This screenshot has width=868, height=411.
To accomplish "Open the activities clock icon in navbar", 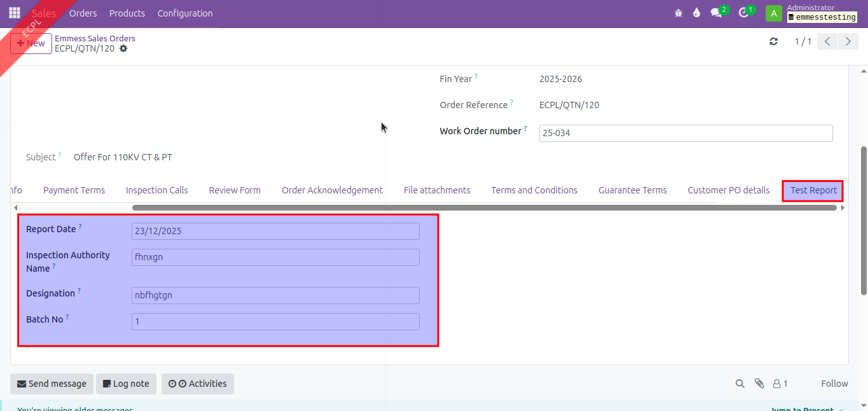I will coord(743,13).
